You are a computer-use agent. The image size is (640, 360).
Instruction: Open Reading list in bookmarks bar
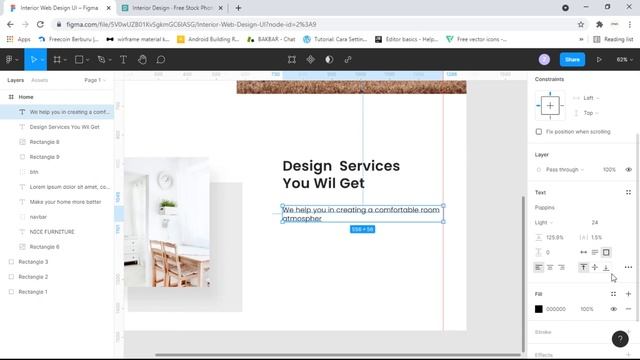coord(613,39)
